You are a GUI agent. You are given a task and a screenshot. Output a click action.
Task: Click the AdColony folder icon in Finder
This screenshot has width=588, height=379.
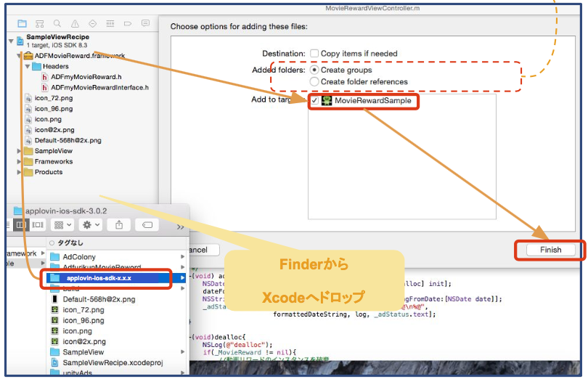click(54, 257)
